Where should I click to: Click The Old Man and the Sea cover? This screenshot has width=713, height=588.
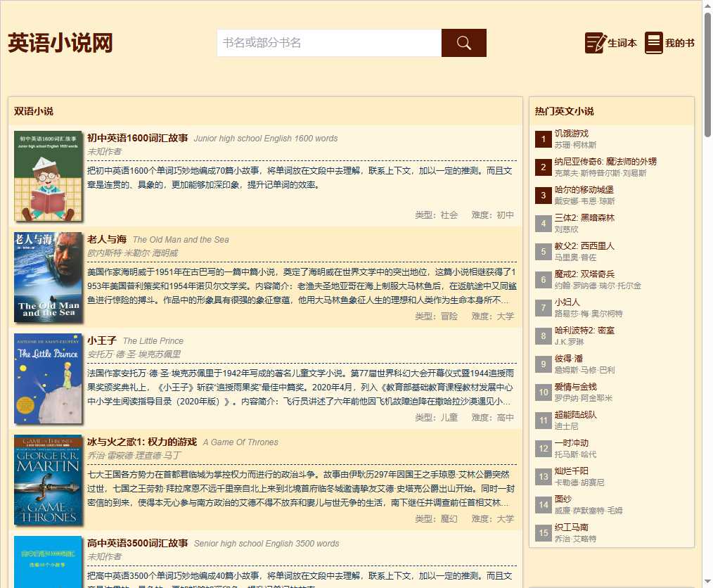(x=48, y=277)
